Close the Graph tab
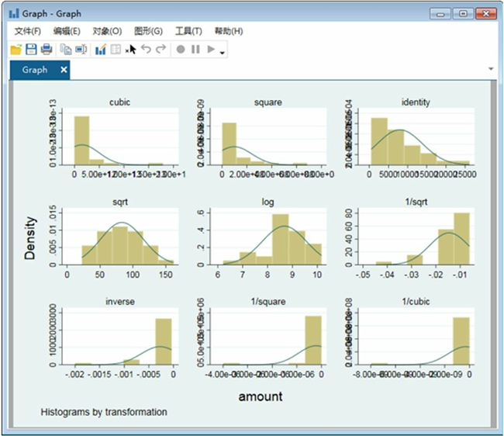This screenshot has width=504, height=436. point(64,70)
